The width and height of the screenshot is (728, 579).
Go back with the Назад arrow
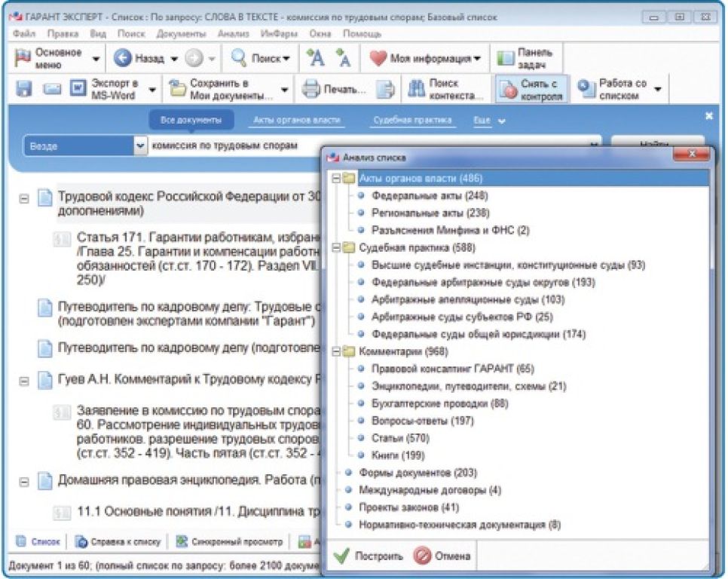(123, 58)
